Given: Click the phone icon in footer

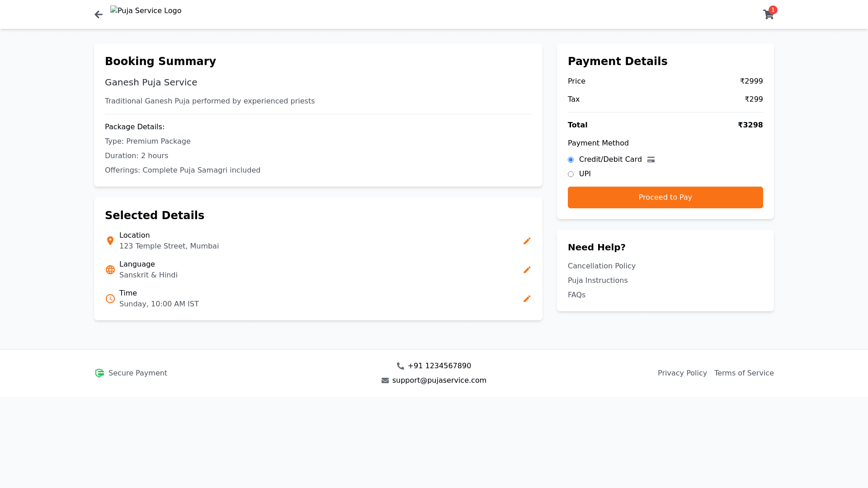Looking at the screenshot, I should [401, 366].
